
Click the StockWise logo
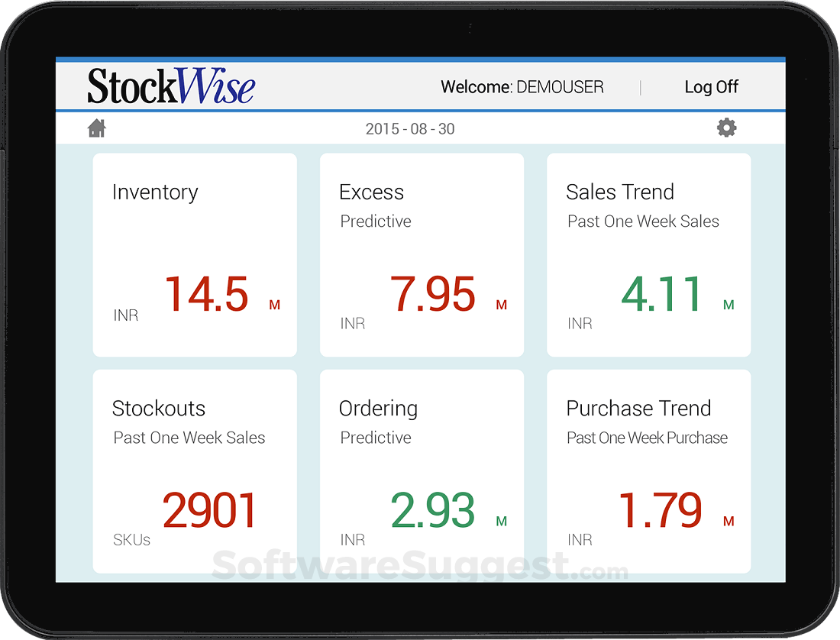pyautogui.click(x=170, y=86)
